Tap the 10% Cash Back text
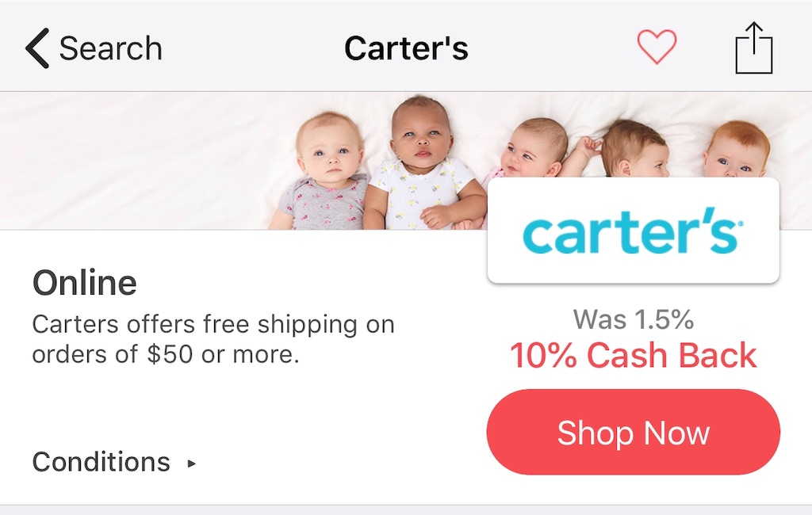812x515 pixels. (x=633, y=355)
